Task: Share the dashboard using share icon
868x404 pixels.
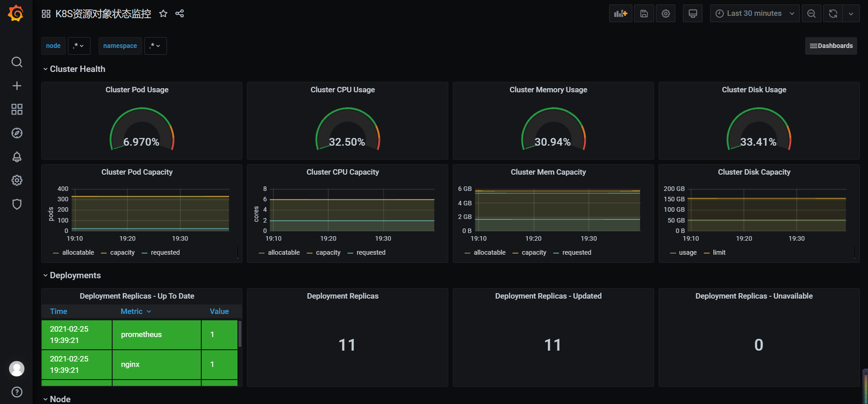Action: [180, 14]
